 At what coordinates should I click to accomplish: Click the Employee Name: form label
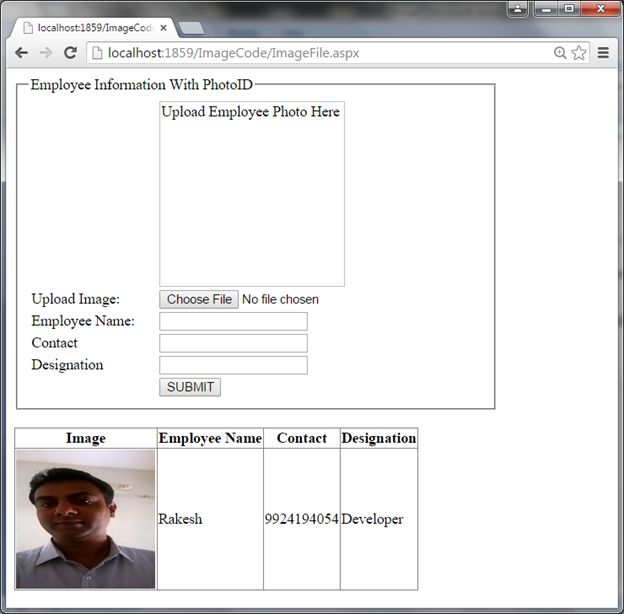[83, 321]
